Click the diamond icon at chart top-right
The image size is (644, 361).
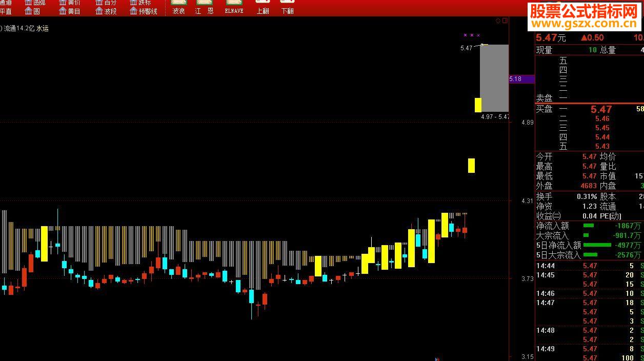[497, 21]
